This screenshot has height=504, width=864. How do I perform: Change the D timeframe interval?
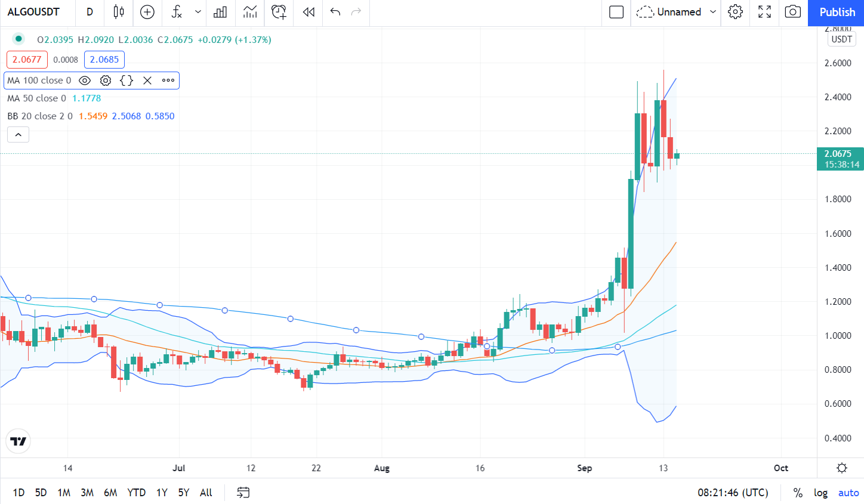tap(90, 12)
